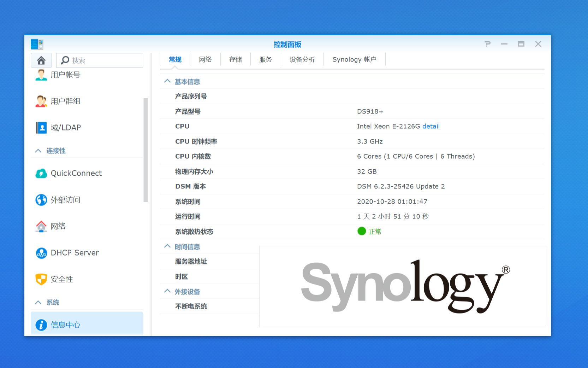Collapse the 外接设备 section

point(167,291)
